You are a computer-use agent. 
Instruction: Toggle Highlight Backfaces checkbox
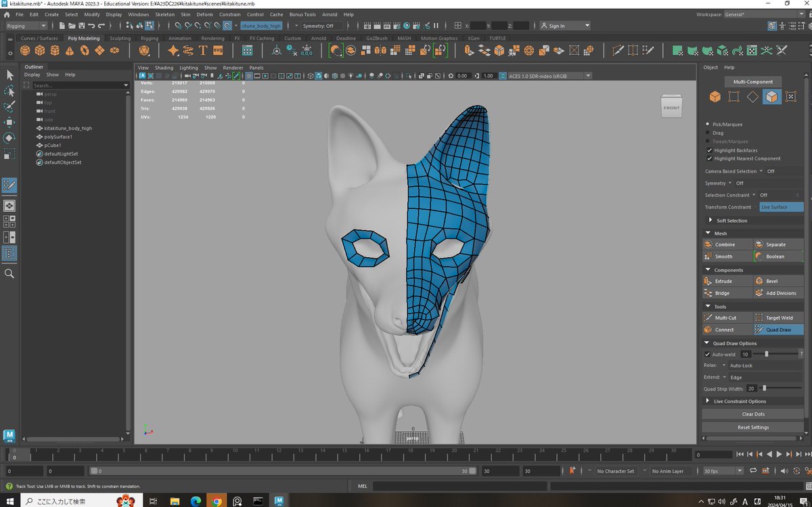tap(709, 150)
